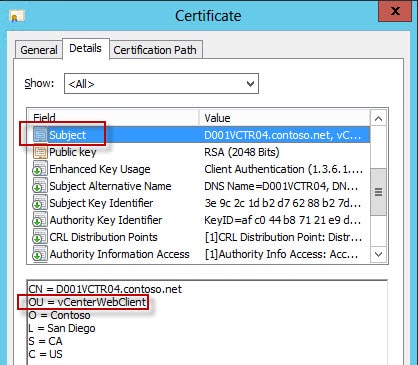The image size is (418, 365).
Task: Select the Enhanced Key Usage label
Action: (100, 169)
